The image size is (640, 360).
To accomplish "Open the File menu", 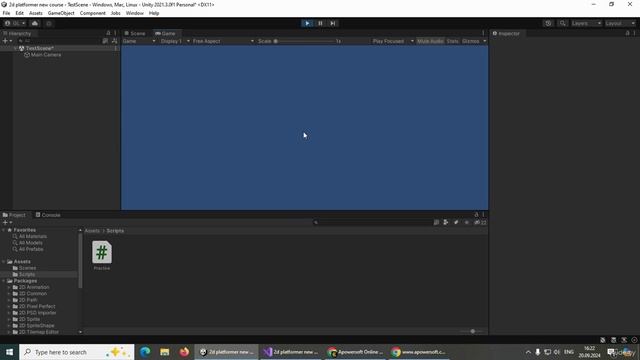I will [x=7, y=13].
